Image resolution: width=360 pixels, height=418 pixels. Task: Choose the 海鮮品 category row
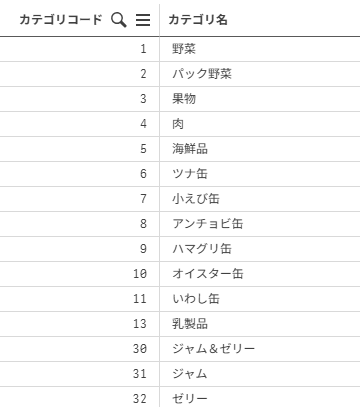point(180,149)
